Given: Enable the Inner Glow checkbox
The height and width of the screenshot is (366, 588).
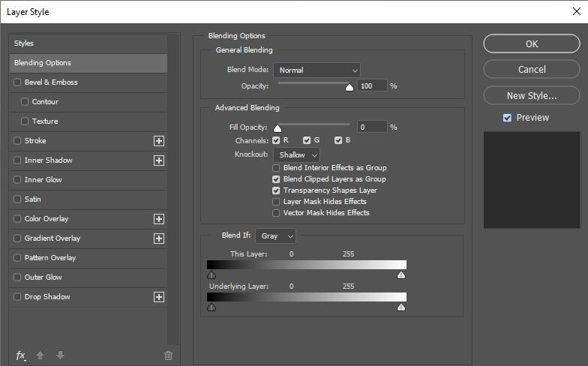Looking at the screenshot, I should coord(17,180).
